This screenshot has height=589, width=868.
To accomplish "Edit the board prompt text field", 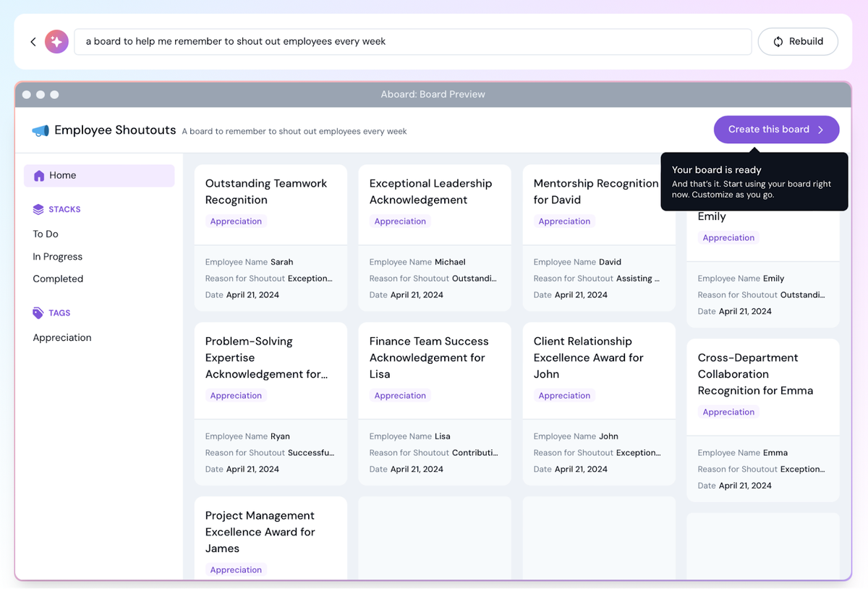I will (x=412, y=42).
